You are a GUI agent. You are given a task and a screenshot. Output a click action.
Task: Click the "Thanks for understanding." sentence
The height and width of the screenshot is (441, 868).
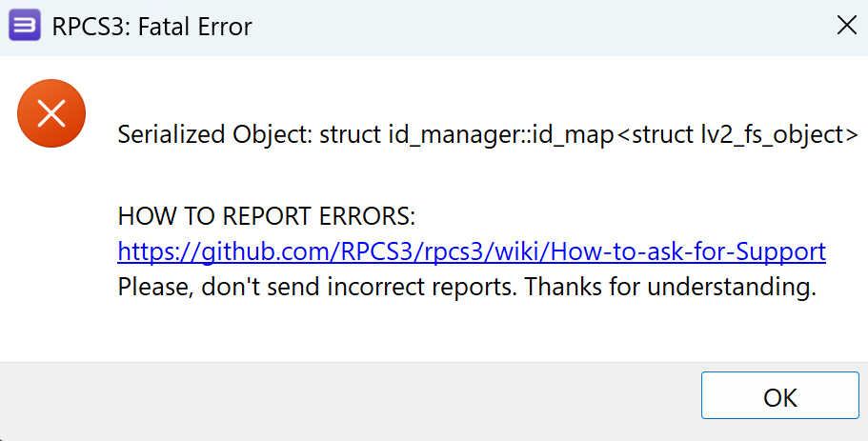[671, 287]
